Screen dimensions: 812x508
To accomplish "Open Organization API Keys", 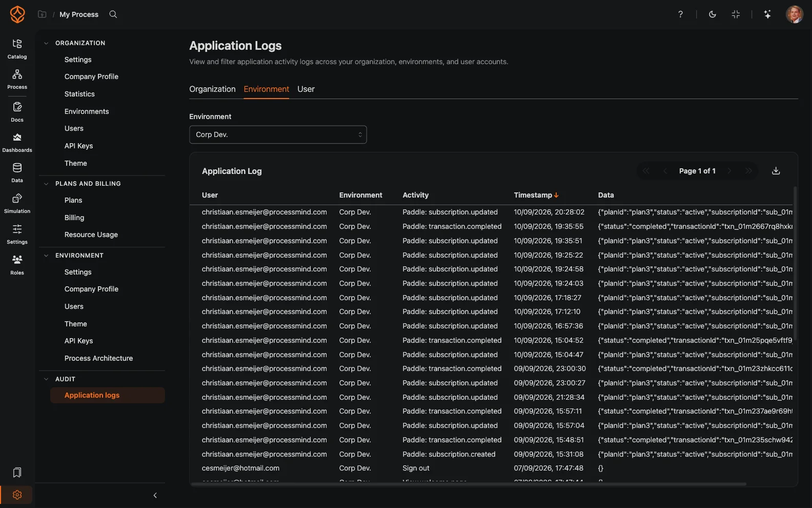I will click(x=78, y=146).
